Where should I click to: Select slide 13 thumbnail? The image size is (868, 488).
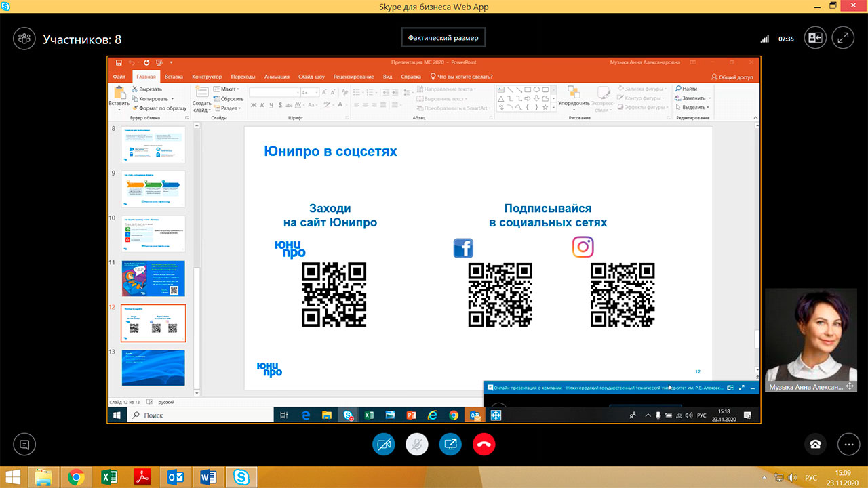pos(153,368)
